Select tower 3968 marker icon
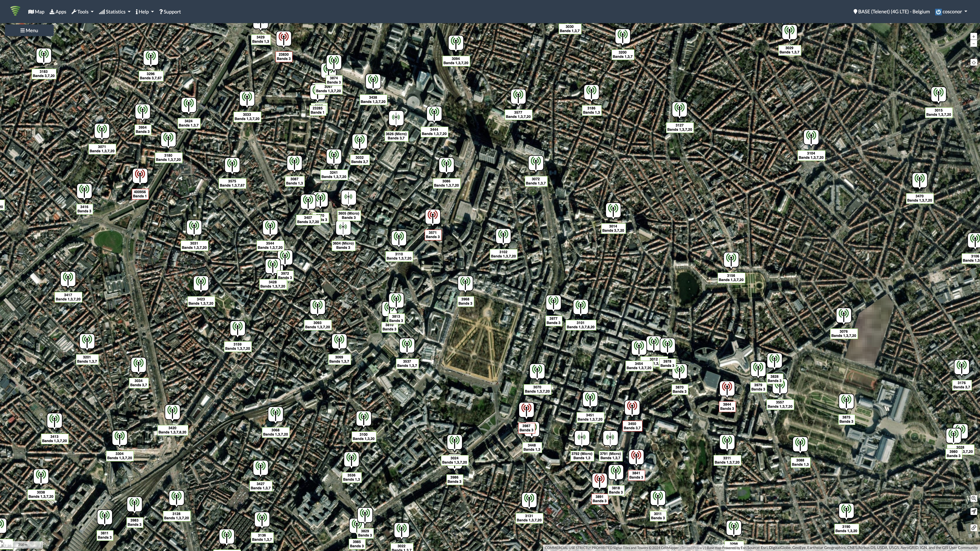The image size is (980, 551). [465, 284]
